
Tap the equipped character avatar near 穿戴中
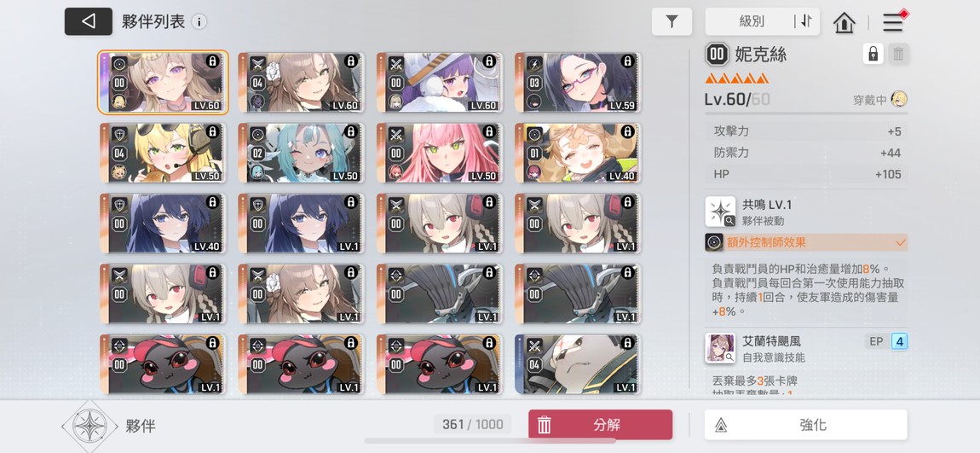click(x=899, y=99)
